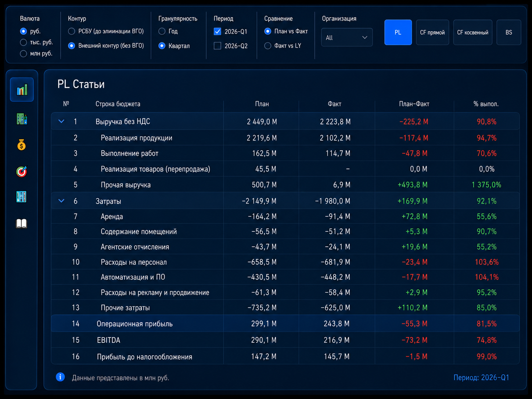Open the money bag icon section

coord(22,145)
